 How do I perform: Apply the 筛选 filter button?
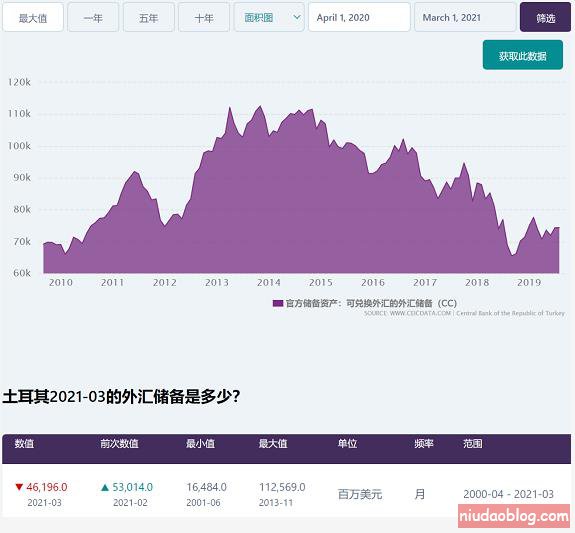click(x=545, y=17)
